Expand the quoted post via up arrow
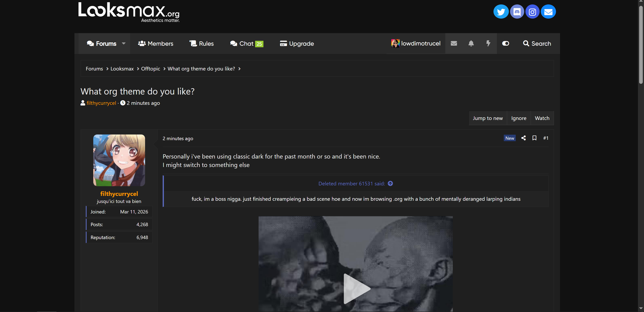644x312 pixels. [390, 183]
